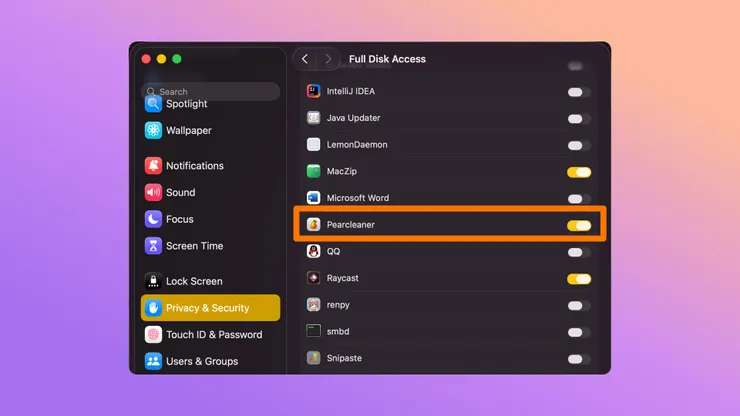Disable the Raycast toggle
740x416 pixels.
579,279
